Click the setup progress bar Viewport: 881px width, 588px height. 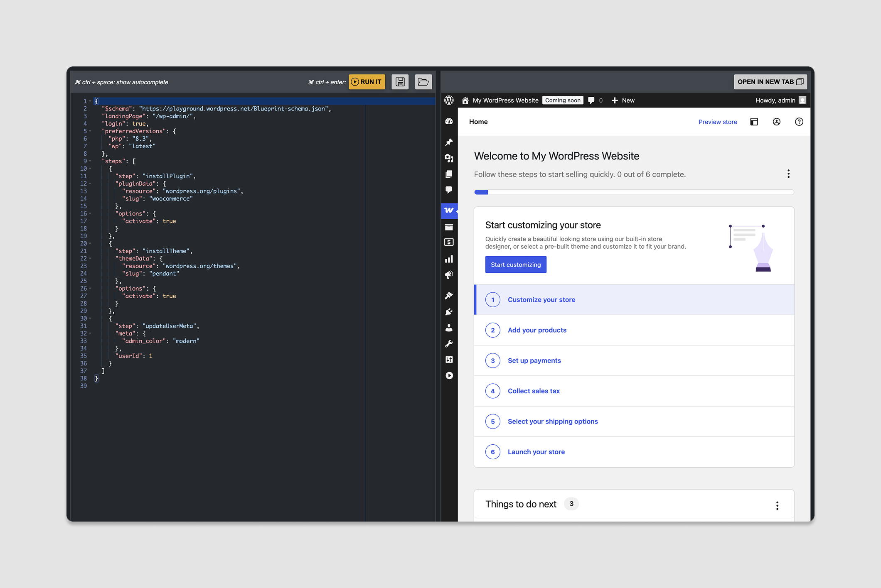[x=634, y=192]
